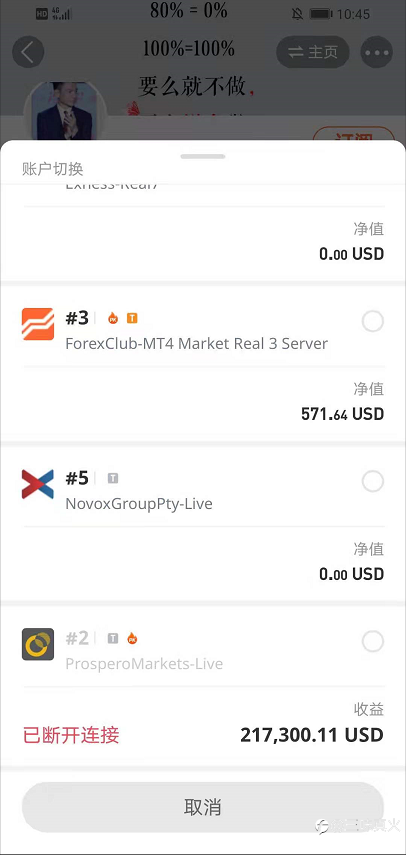406x855 pixels.
Task: Select the #5 NovoxGroupPty account radio button
Action: 373,481
